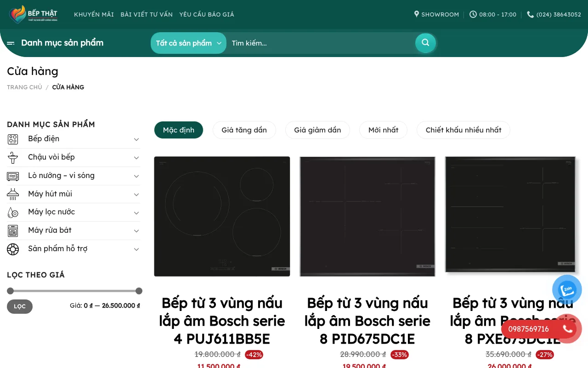The image size is (588, 368).
Task: Sort by Mới nhất
Action: 383,130
